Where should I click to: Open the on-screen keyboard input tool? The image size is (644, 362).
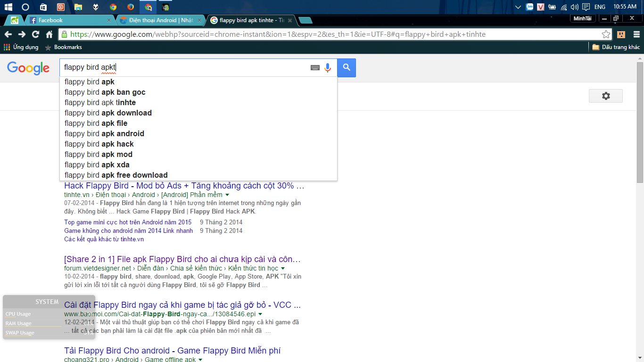coord(315,67)
